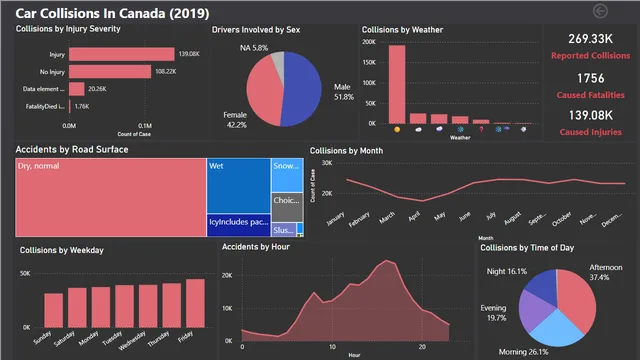Select the 'Snow...' treemap tile
The image size is (640, 360).
click(287, 175)
